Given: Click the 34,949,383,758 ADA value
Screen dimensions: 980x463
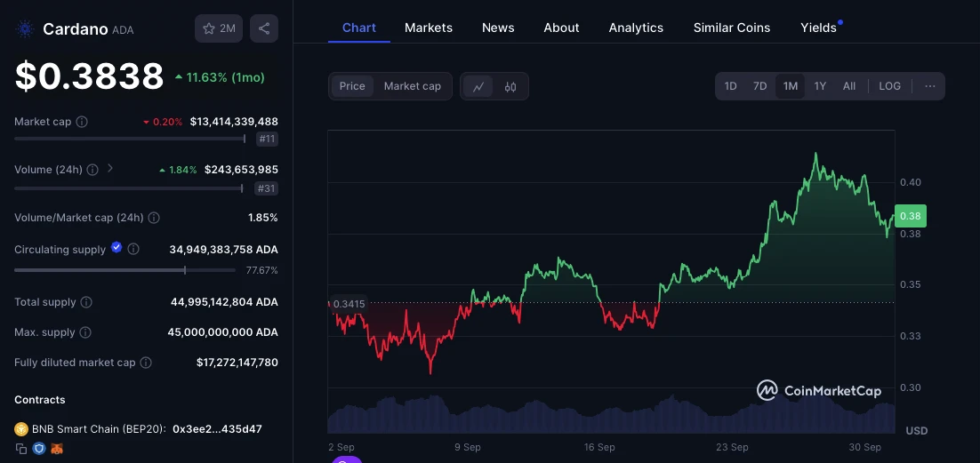Looking at the screenshot, I should tap(224, 250).
